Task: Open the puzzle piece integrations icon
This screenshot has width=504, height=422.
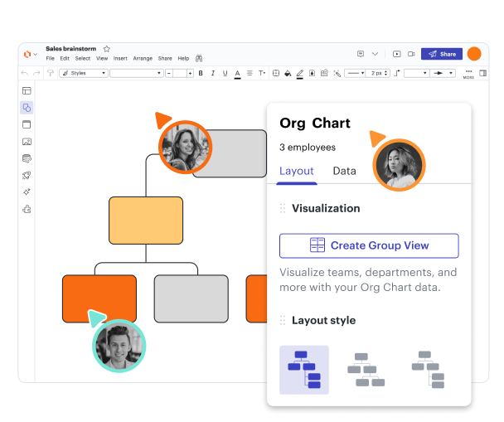Action: click(27, 209)
